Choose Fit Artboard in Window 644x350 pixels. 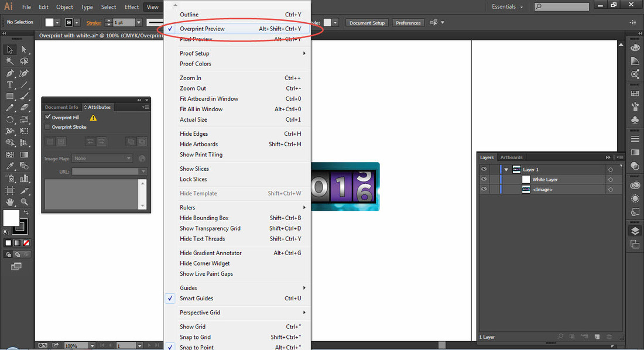point(237,98)
